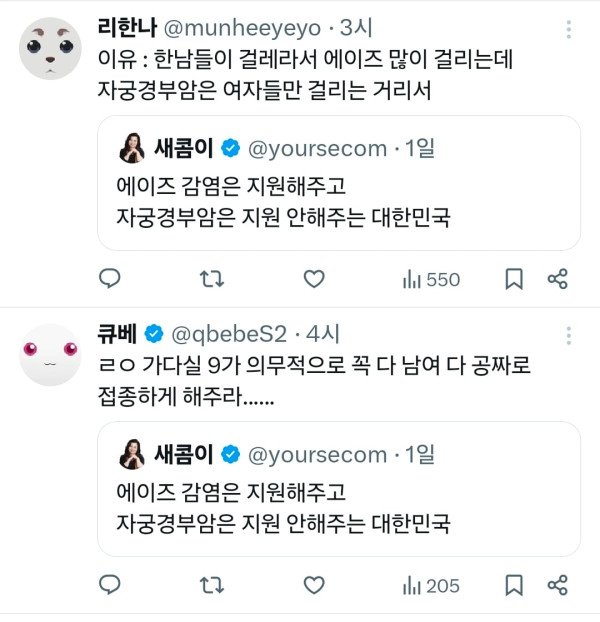
Task: View analytics showing 550 views
Action: click(x=431, y=279)
